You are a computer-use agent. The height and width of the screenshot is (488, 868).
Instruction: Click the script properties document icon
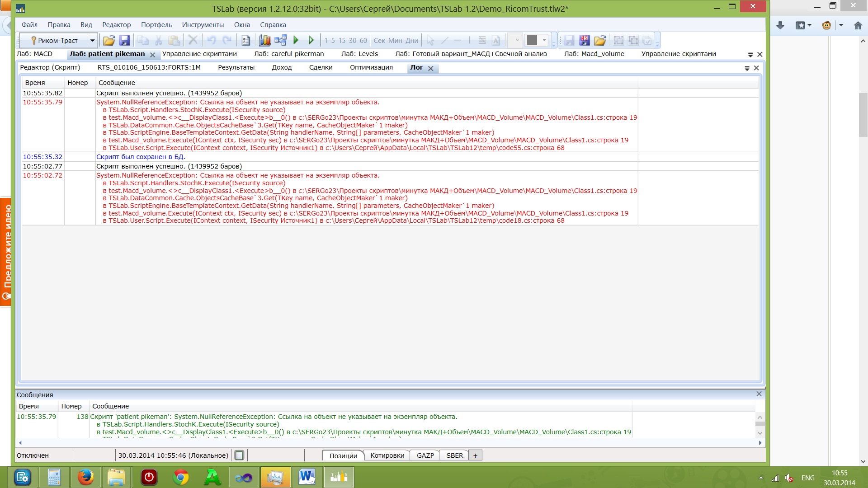pos(246,41)
